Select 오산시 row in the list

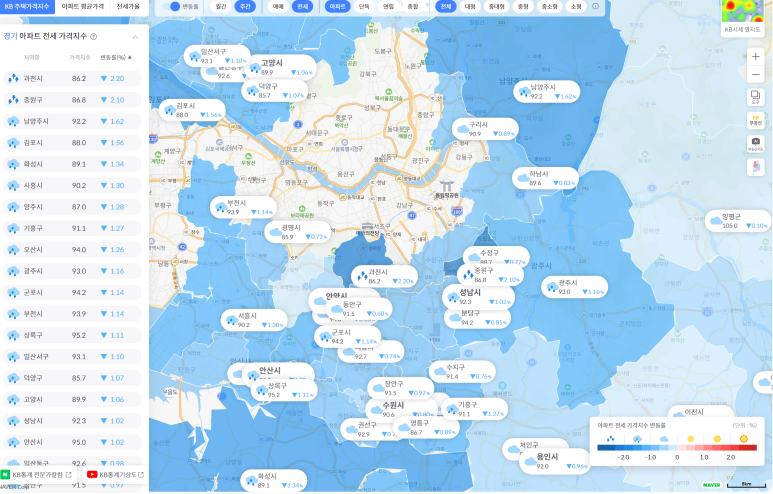(72, 250)
